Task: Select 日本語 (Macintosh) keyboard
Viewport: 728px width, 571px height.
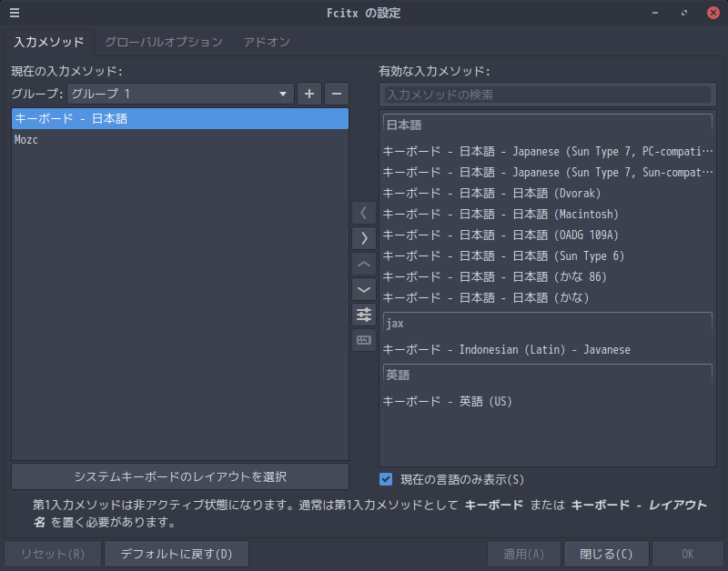Action: pos(548,214)
